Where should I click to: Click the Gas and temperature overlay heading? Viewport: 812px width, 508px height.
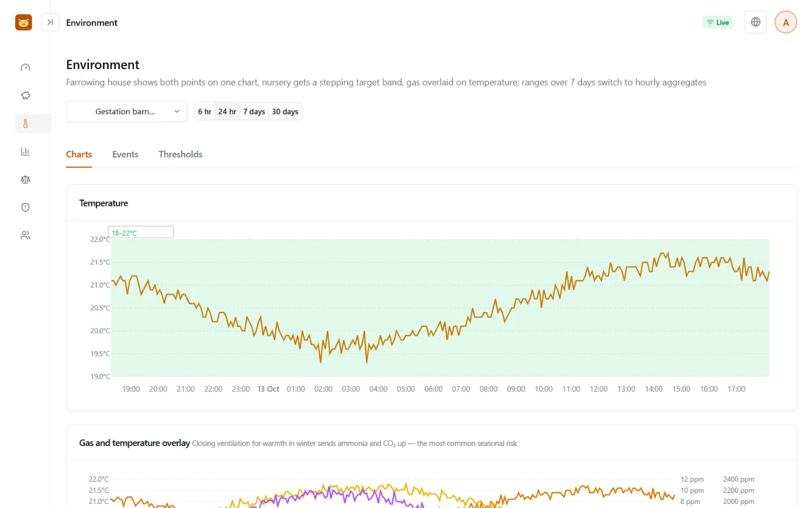[135, 443]
